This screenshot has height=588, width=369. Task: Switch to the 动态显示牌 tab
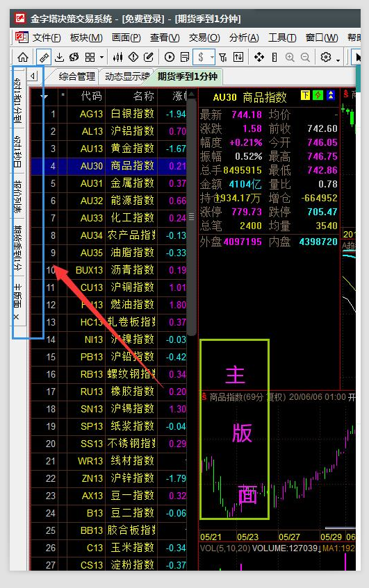pos(127,76)
